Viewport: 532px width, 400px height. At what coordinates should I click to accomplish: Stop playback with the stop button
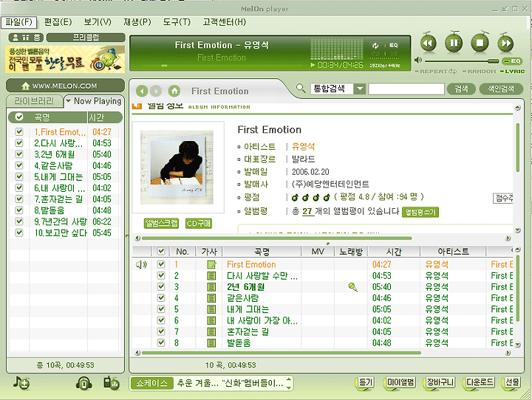point(480,43)
